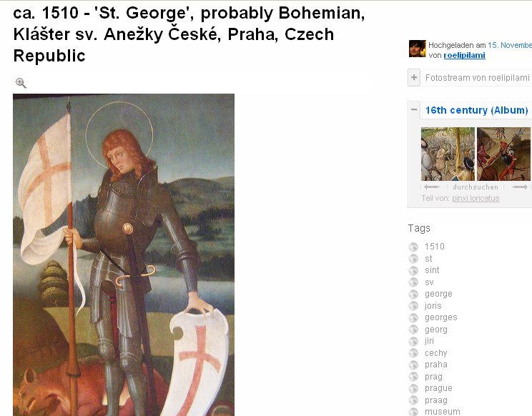Open first album thumbnail battle scene

(448, 154)
